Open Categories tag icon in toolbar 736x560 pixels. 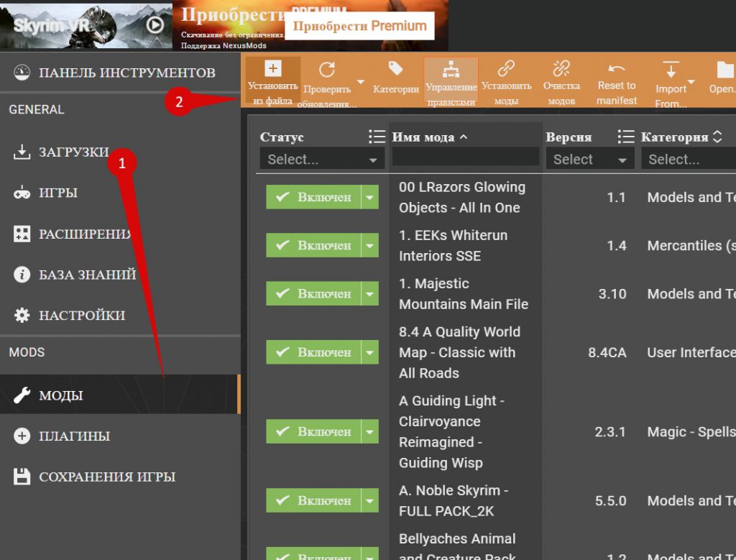point(395,69)
